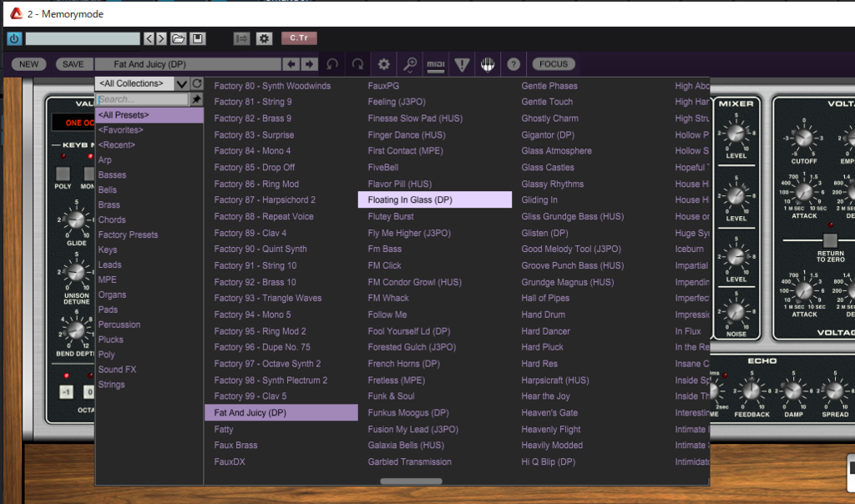Viewport: 855px width, 504px height.
Task: Toggle the plugin power button
Action: pos(13,38)
